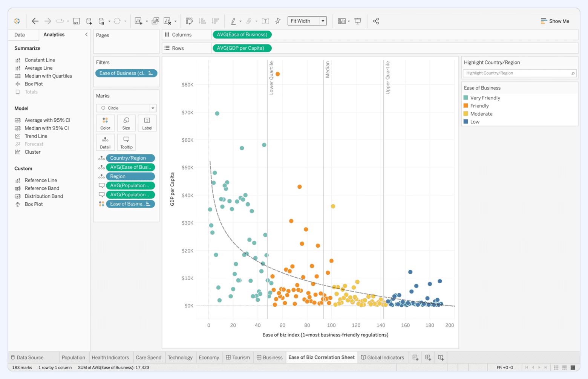The height and width of the screenshot is (379, 588).
Task: Open the Fit Width dropdown
Action: 322,21
